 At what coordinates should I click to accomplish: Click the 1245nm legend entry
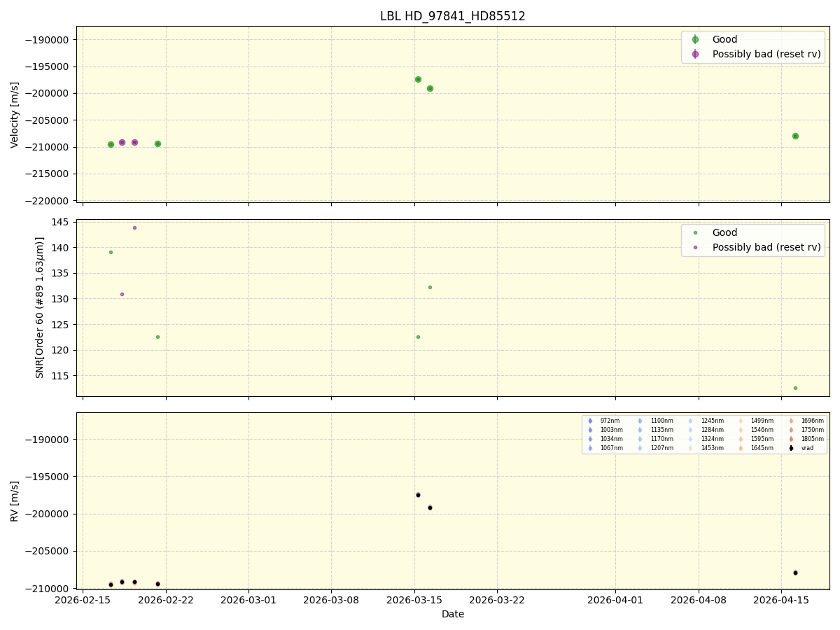tap(706, 421)
